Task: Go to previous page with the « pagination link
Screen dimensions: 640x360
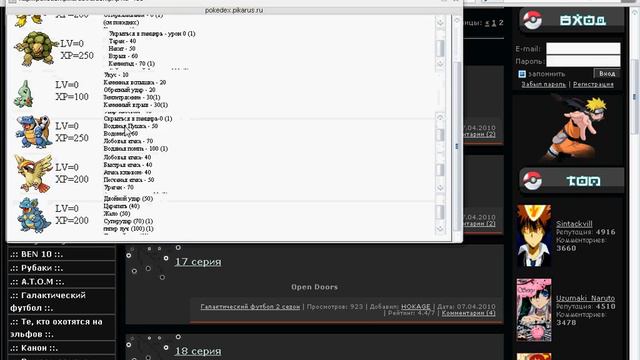Action: pyautogui.click(x=487, y=23)
